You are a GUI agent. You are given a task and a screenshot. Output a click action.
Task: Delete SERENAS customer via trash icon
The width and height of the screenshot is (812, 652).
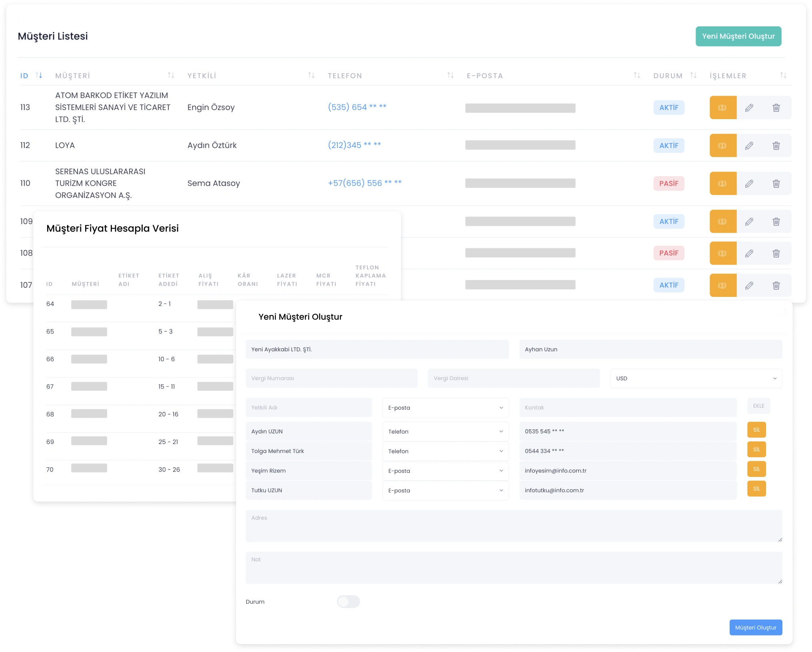776,183
